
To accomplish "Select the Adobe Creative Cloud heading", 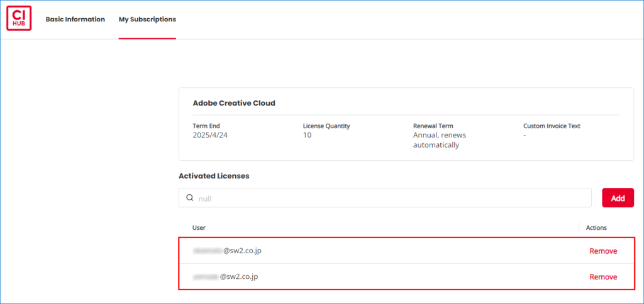I will pyautogui.click(x=234, y=103).
